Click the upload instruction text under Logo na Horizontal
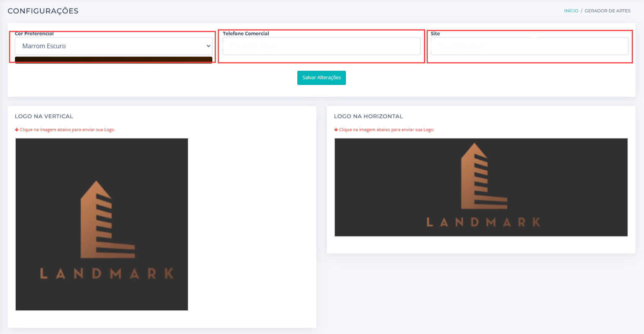Screen dimensions: 644x334 [x=386, y=130]
